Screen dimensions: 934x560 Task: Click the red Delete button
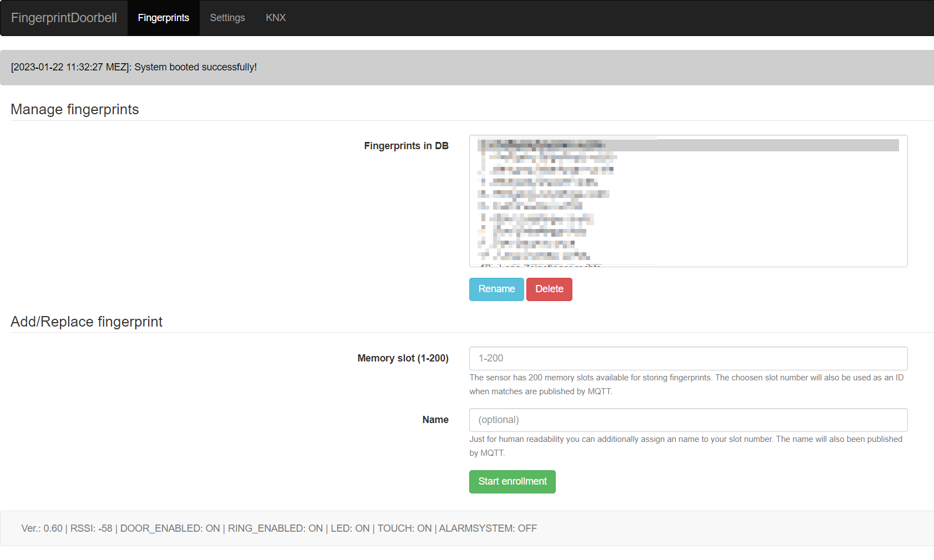[x=549, y=289]
